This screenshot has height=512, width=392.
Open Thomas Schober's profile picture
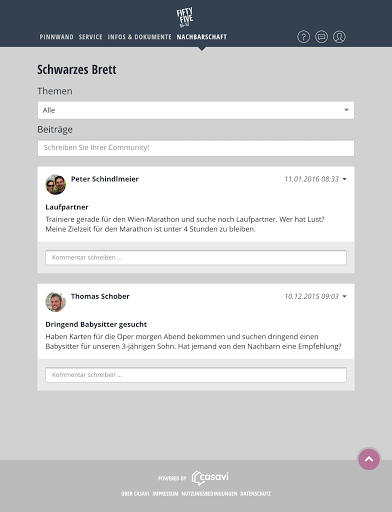point(56,302)
